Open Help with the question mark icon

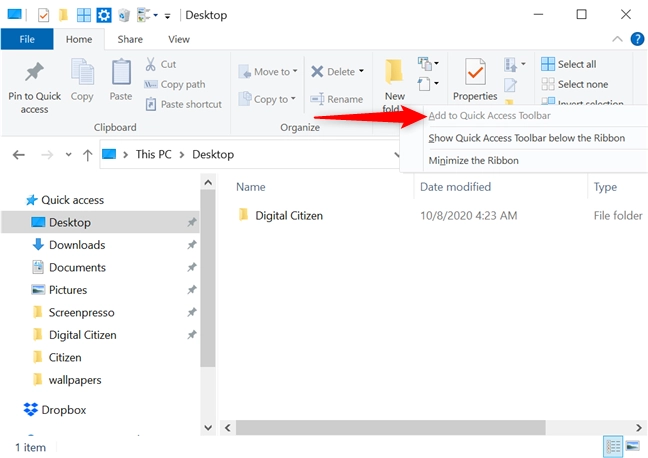(637, 39)
